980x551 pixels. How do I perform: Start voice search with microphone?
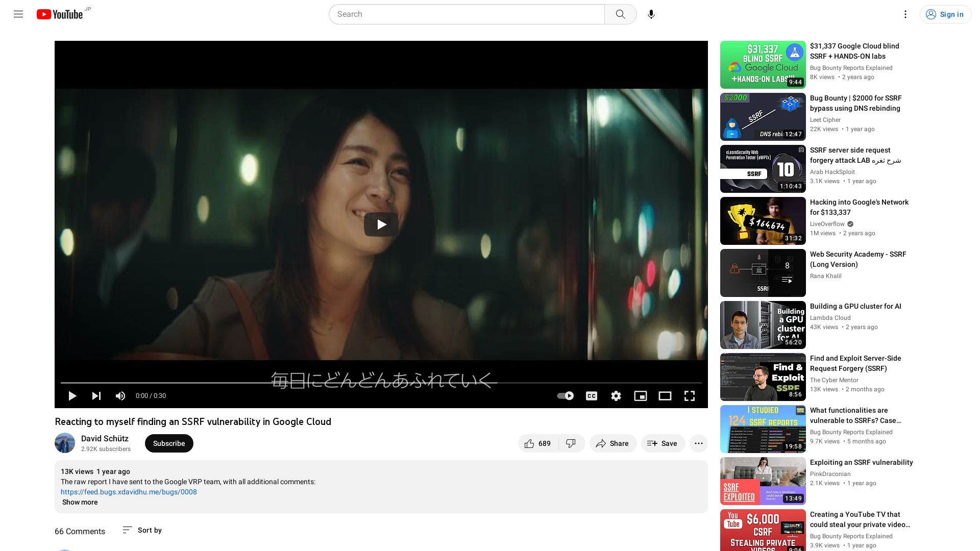(651, 14)
